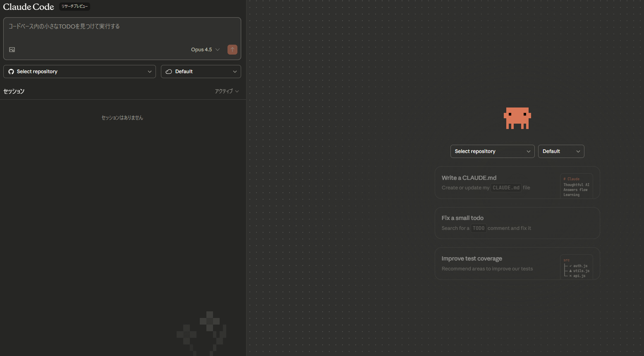This screenshot has width=644, height=356.
Task: Click the cloud icon beside left Default
Action: click(x=169, y=72)
